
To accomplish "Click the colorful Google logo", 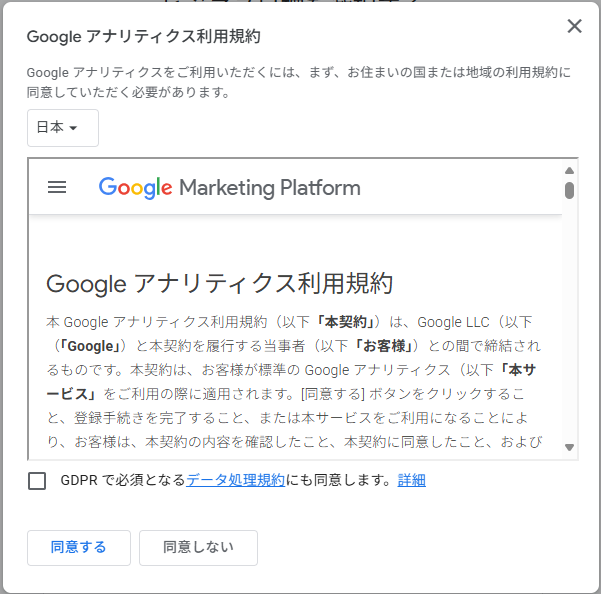I will (135, 188).
